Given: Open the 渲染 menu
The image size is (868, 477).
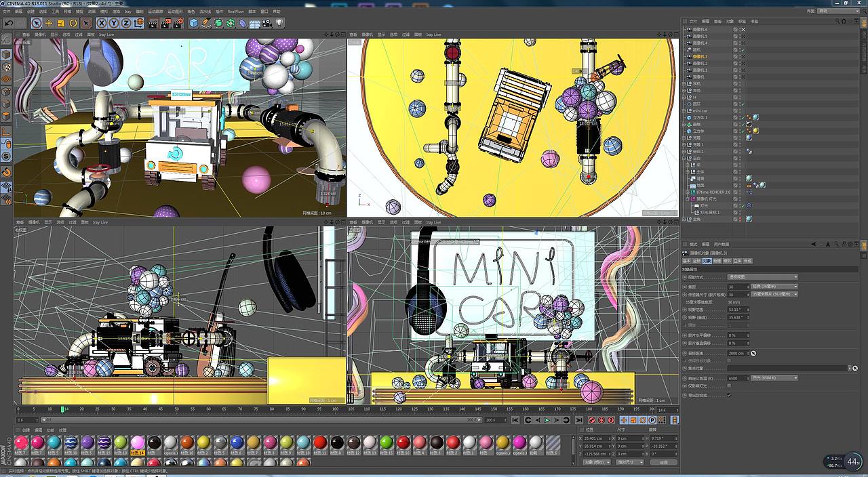Looking at the screenshot, I should (x=116, y=12).
